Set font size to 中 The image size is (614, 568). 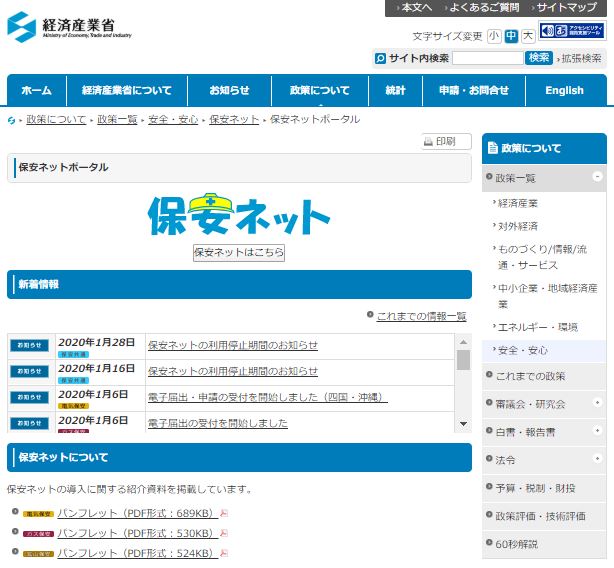tap(511, 36)
